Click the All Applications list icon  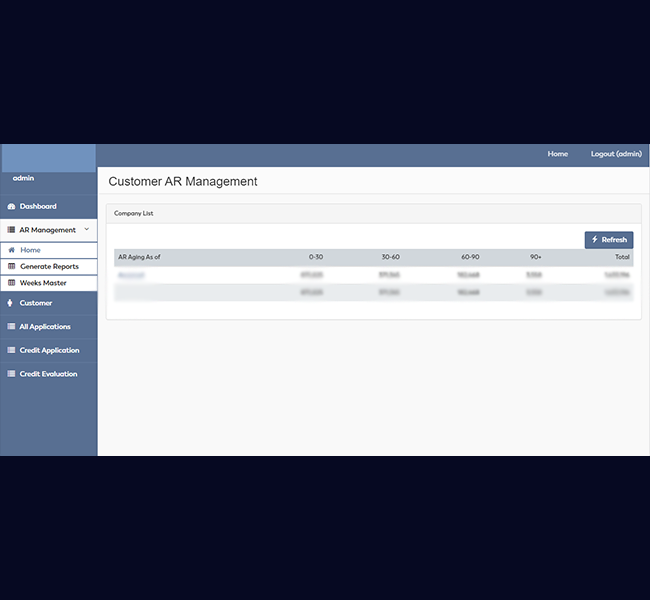(11, 327)
